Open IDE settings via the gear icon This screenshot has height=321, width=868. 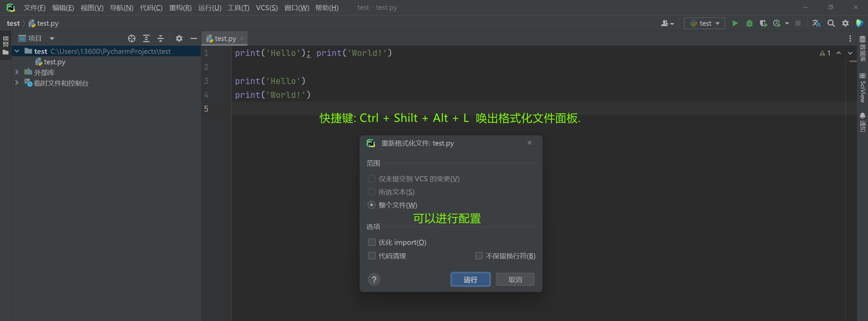pos(846,23)
